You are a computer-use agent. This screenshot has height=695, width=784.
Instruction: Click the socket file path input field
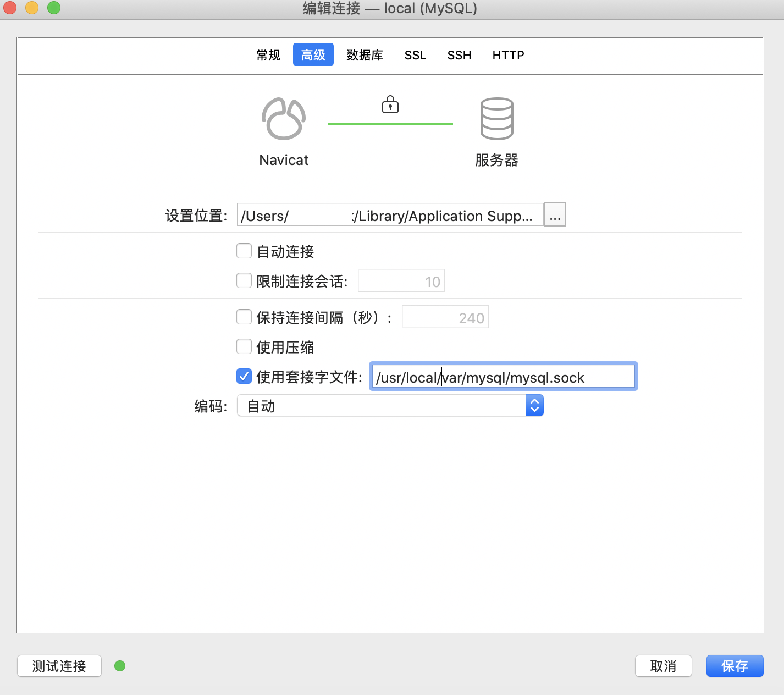click(503, 377)
